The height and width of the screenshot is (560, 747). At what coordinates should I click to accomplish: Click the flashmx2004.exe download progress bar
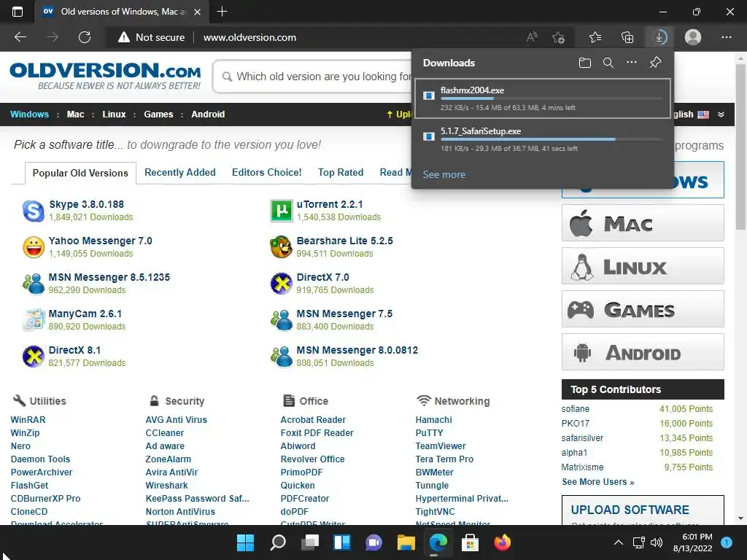551,98
